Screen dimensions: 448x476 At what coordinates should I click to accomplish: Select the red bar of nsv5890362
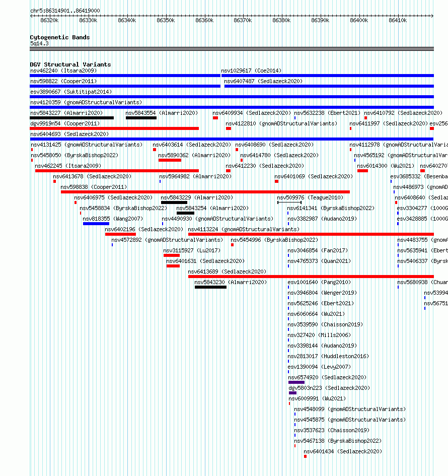click(170, 160)
